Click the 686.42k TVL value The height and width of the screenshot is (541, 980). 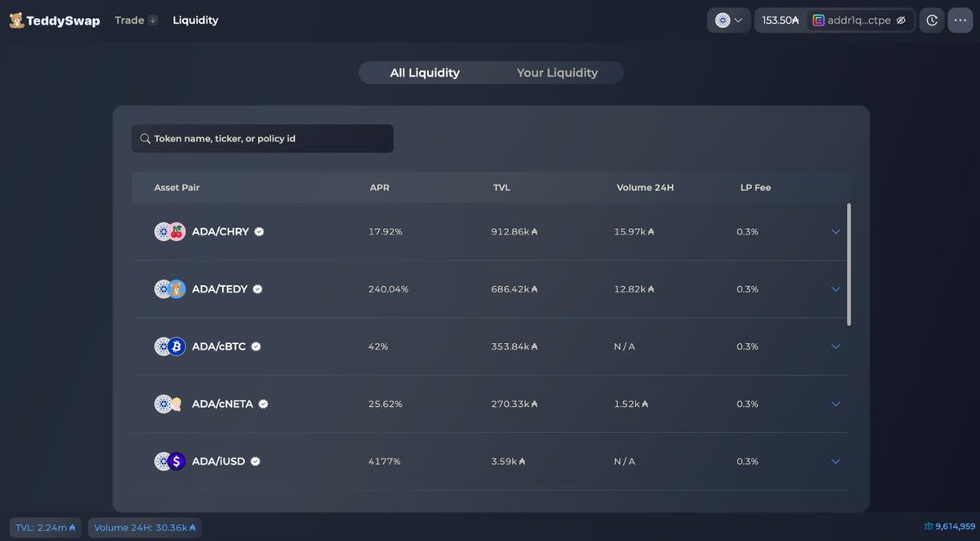click(514, 289)
